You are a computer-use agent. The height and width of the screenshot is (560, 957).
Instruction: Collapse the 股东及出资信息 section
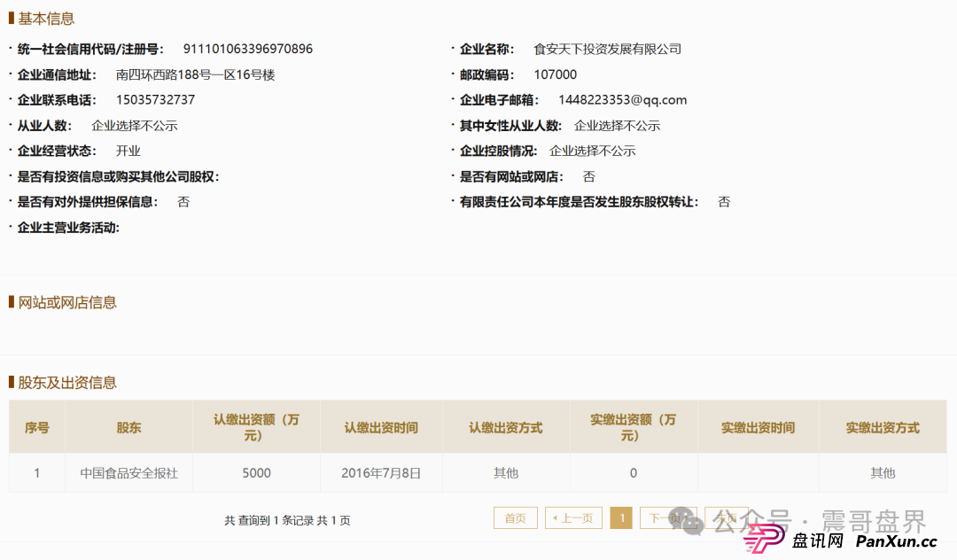tap(66, 382)
